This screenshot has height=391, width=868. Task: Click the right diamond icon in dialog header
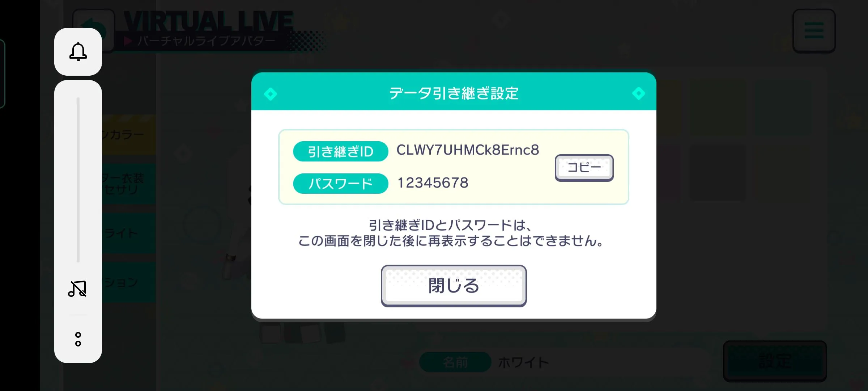click(x=639, y=93)
